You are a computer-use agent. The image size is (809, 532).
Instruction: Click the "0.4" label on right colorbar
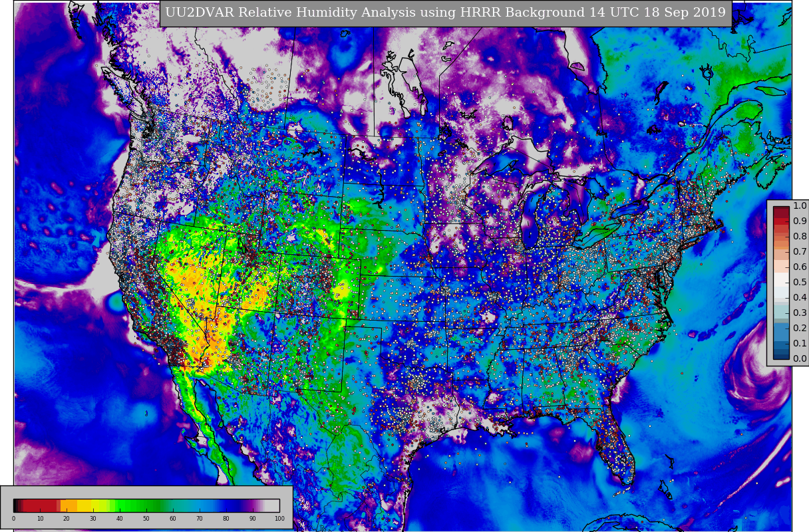click(800, 298)
